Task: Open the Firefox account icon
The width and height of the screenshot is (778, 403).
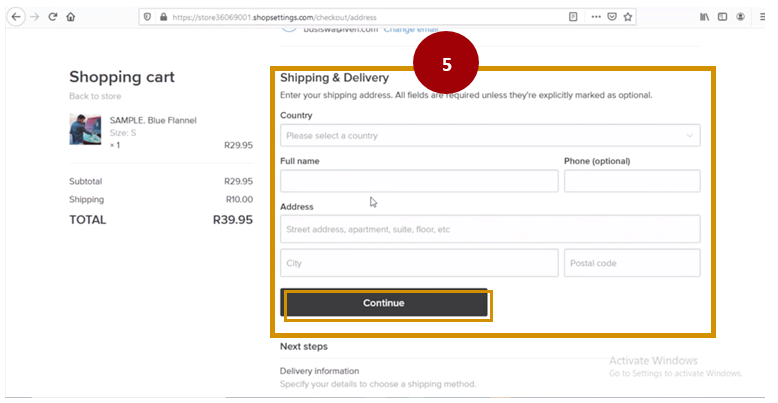Action: click(740, 17)
